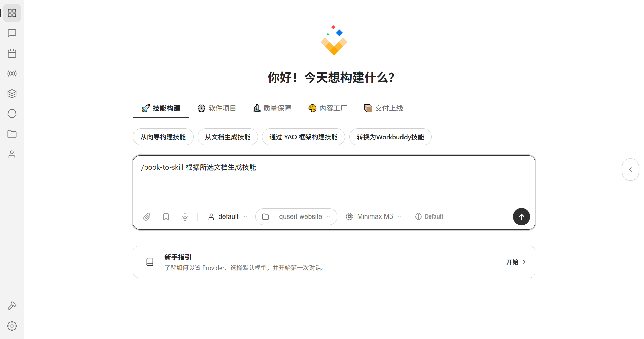Switch to the 技能构建 tab

tap(161, 108)
